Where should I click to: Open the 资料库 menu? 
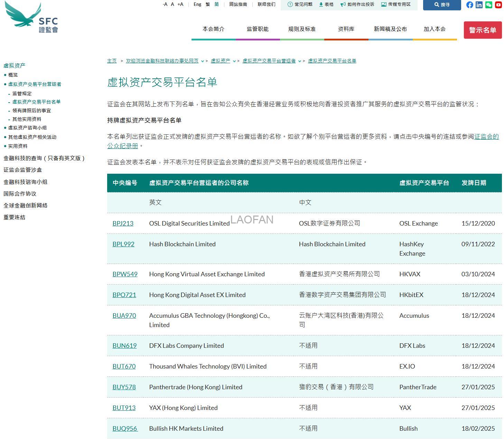coord(346,29)
